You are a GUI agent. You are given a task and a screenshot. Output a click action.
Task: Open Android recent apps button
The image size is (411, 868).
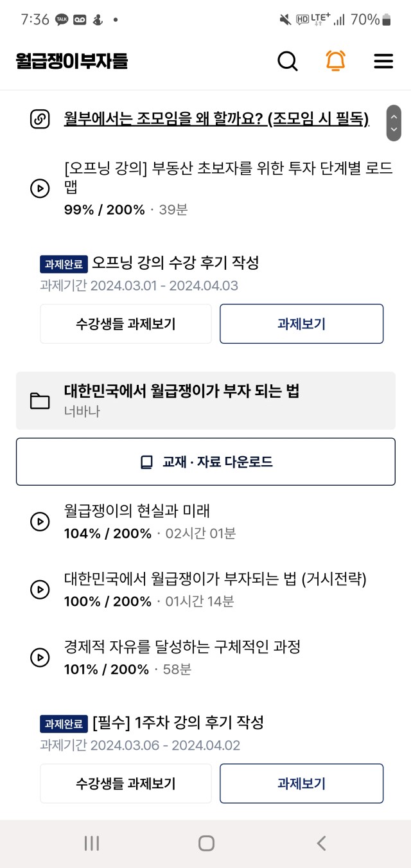pos(92,844)
